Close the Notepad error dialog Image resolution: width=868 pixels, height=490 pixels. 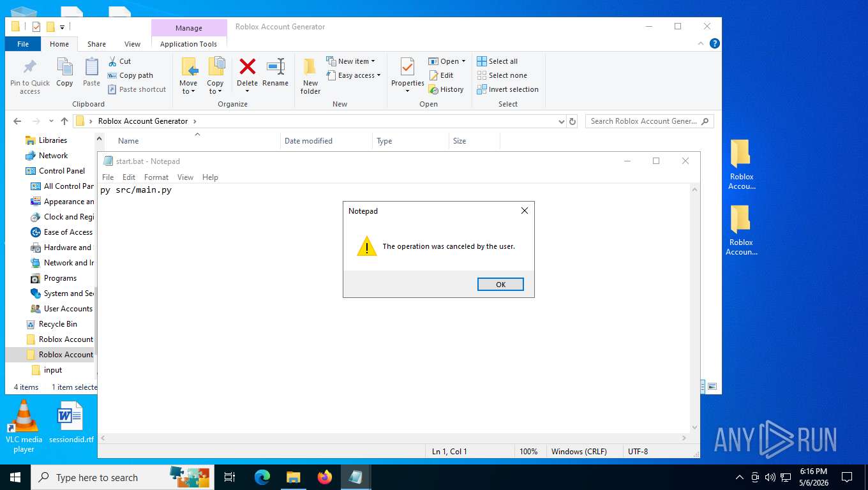(525, 211)
